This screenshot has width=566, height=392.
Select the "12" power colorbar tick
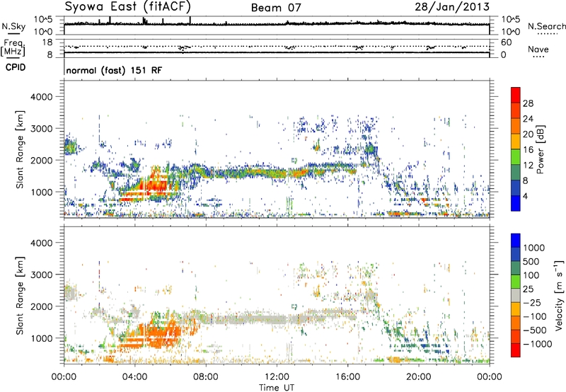coord(528,166)
